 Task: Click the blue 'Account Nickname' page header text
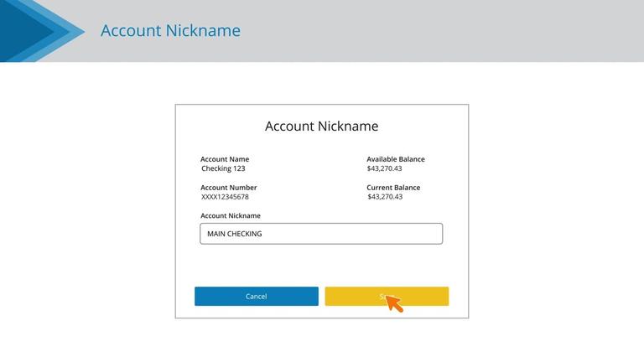click(x=170, y=30)
